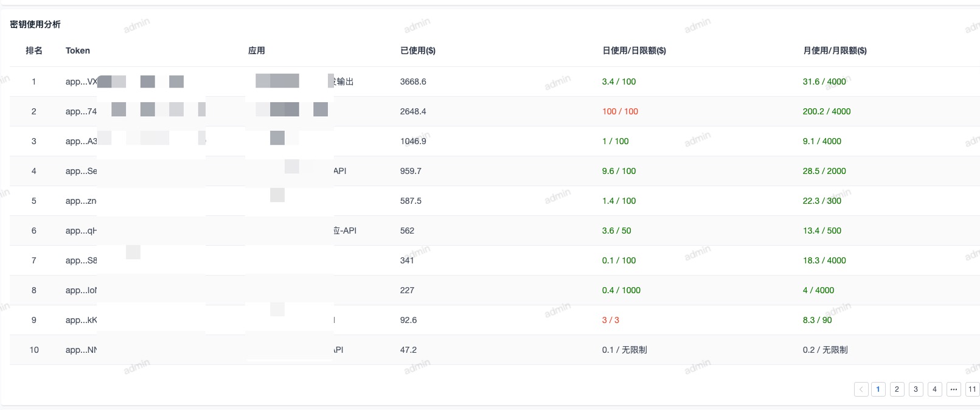This screenshot has width=980, height=410.
Task: Click the 日使用/日限额($) column header
Action: tap(634, 50)
